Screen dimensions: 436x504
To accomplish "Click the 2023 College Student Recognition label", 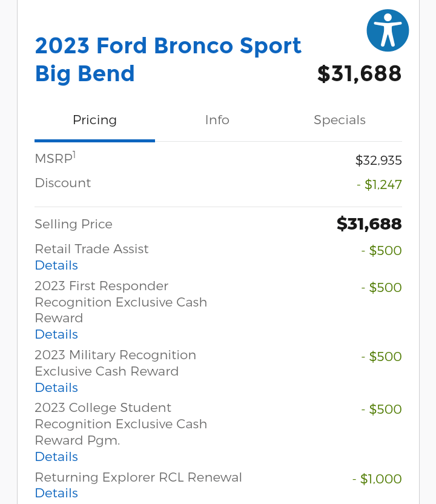I will tap(121, 423).
